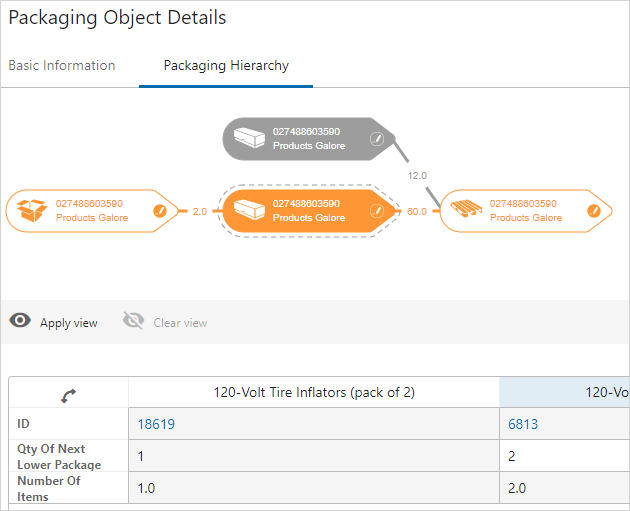Open ID link 6813
Viewport: 630px width, 511px height.
524,424
